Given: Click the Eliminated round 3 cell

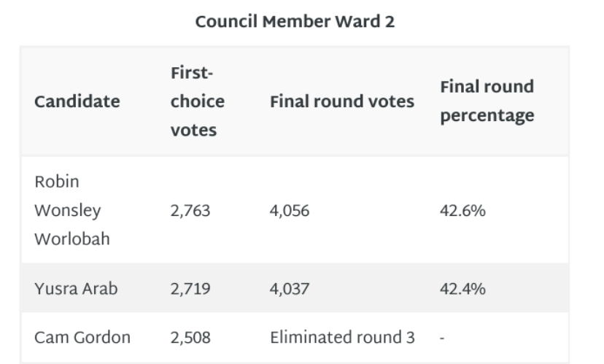Looking at the screenshot, I should click(x=342, y=338).
